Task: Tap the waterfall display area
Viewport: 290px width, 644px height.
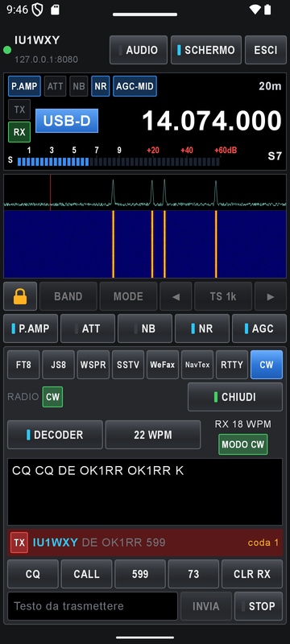Action: coord(145,245)
